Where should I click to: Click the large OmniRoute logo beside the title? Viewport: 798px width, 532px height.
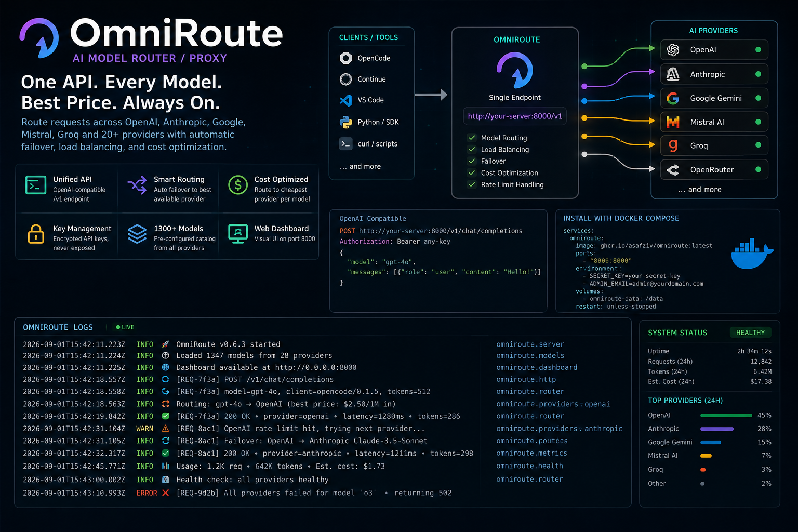39,38
